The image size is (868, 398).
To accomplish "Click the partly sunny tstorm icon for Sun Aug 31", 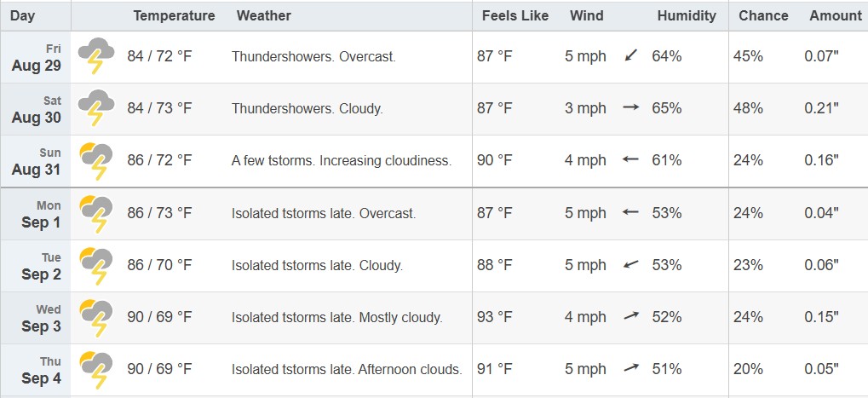I will [96, 160].
